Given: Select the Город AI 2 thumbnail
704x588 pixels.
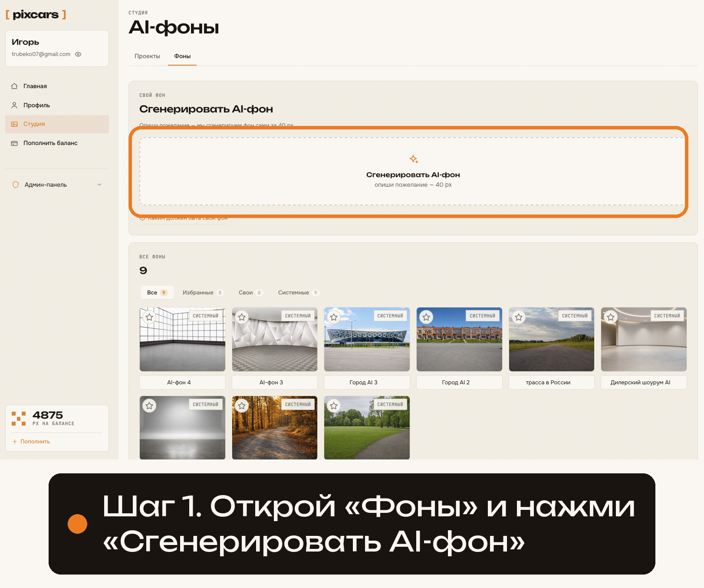Looking at the screenshot, I should 459,340.
